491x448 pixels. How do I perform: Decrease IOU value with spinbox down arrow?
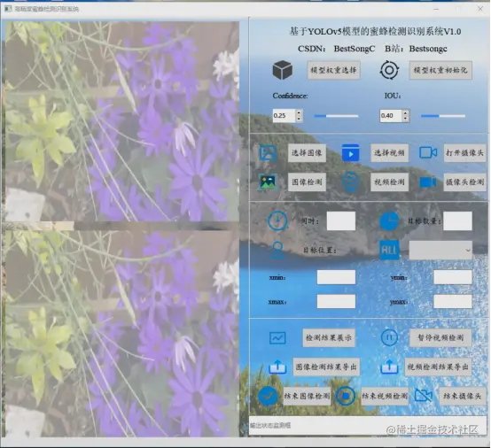click(406, 120)
